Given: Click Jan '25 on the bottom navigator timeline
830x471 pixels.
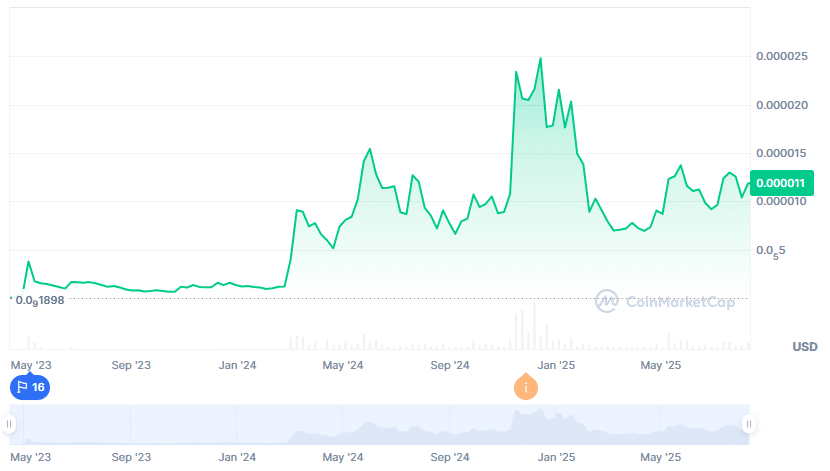Looking at the screenshot, I should [x=556, y=457].
